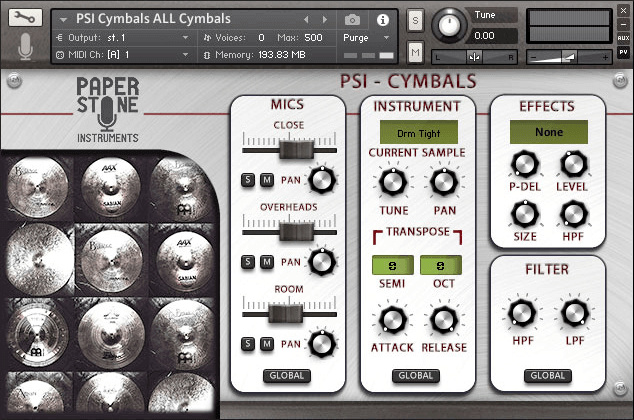The image size is (634, 420).
Task: Click the header volume slider
Action: tap(569, 57)
